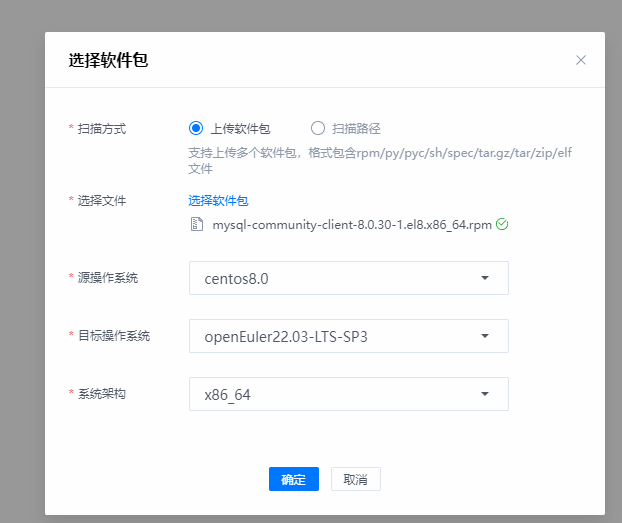The height and width of the screenshot is (523, 622).
Task: Click the caret arrow in the centos8.0 field
Action: pyautogui.click(x=484, y=278)
